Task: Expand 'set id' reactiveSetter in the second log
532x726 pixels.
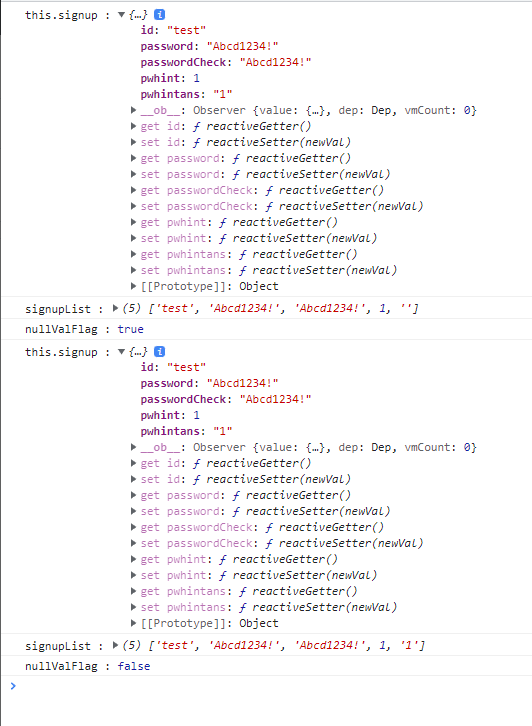Action: [133, 479]
